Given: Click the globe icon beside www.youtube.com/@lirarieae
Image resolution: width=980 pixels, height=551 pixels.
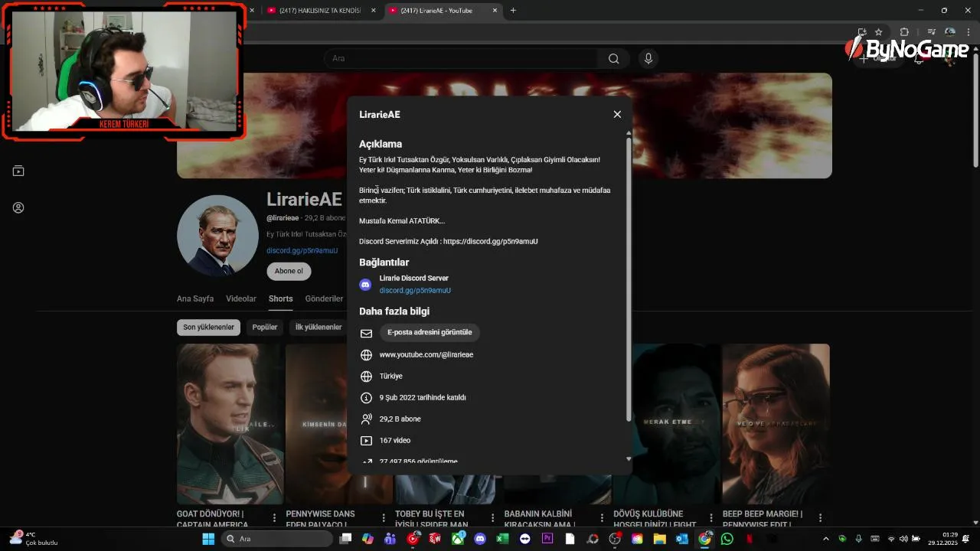Looking at the screenshot, I should 366,355.
